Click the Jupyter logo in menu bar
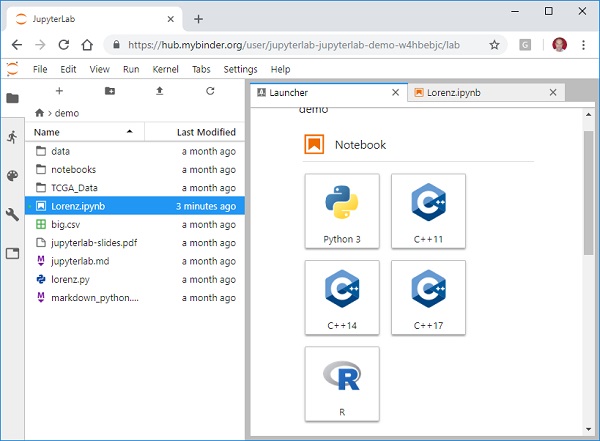600x441 pixels. pyautogui.click(x=13, y=69)
